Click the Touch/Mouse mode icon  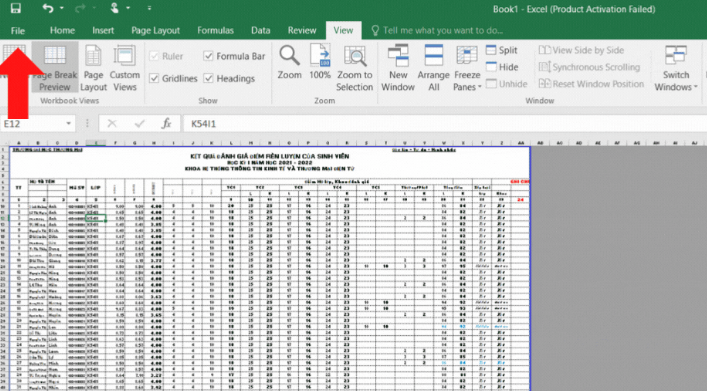coord(114,8)
